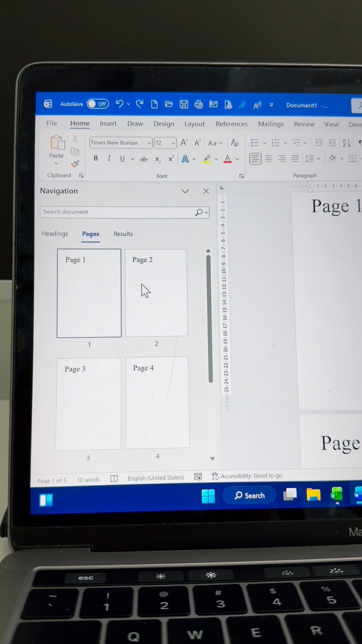Switch to the Insert ribbon tab
The image size is (362, 644).
108,124
